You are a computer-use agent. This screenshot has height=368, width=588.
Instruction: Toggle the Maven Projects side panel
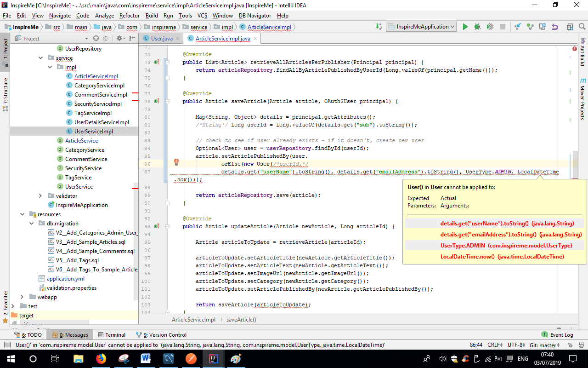582,99
